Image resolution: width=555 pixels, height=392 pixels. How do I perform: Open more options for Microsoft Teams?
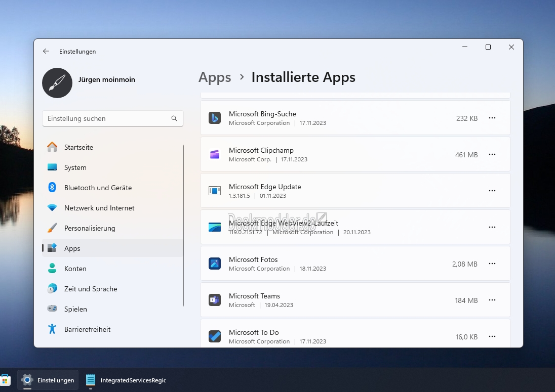492,300
